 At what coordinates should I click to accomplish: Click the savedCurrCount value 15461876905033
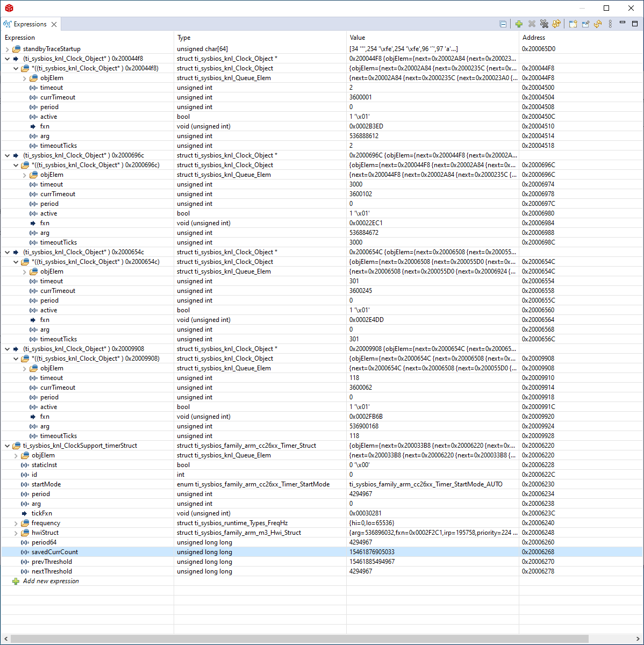pyautogui.click(x=372, y=552)
